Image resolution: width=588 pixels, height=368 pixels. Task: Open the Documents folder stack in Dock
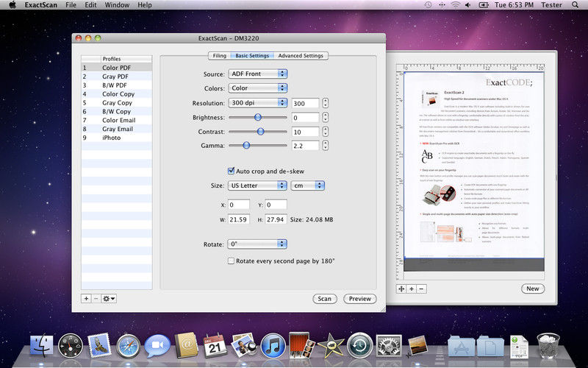pos(490,345)
